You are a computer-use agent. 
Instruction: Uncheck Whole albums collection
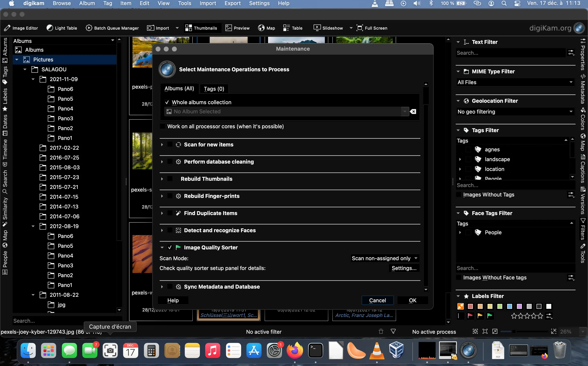click(x=167, y=102)
